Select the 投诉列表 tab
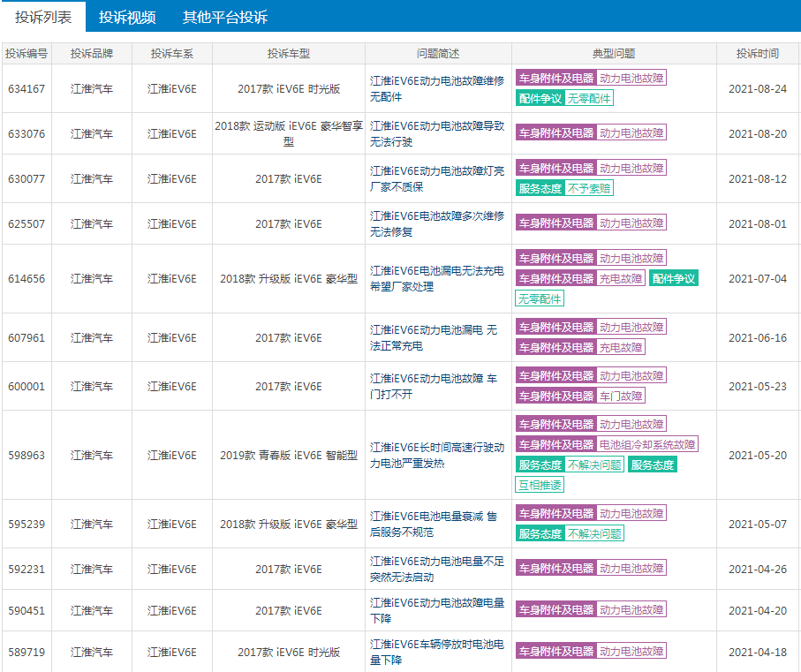The height and width of the screenshot is (672, 801). [x=43, y=18]
